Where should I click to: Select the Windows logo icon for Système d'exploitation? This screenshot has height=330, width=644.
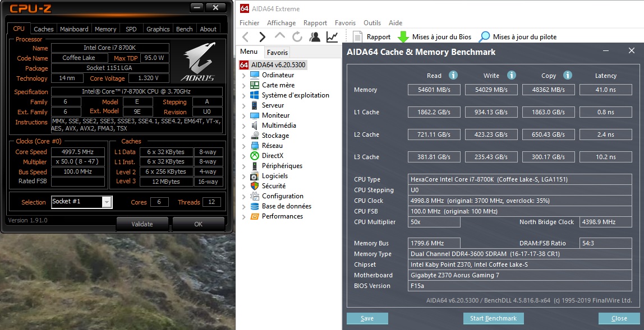click(x=255, y=95)
